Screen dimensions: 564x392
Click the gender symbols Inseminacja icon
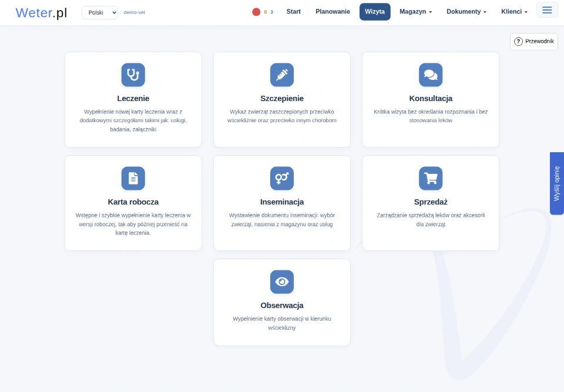point(282,178)
